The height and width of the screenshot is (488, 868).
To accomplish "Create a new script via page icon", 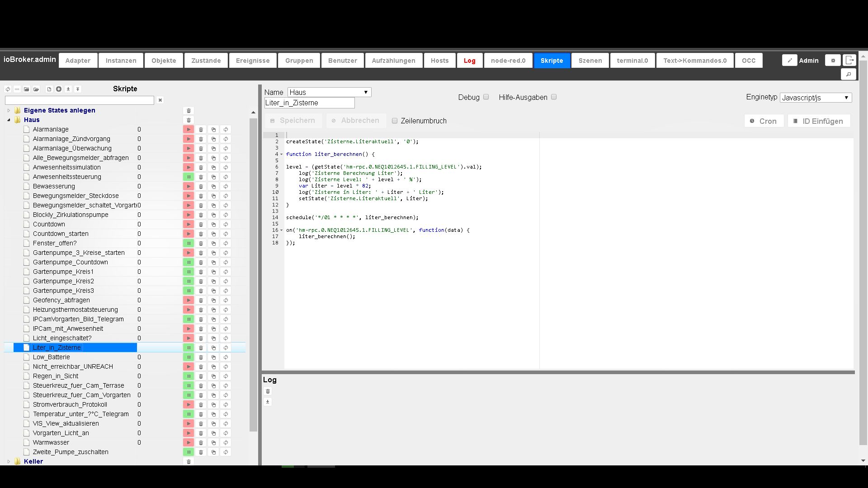I will point(49,89).
